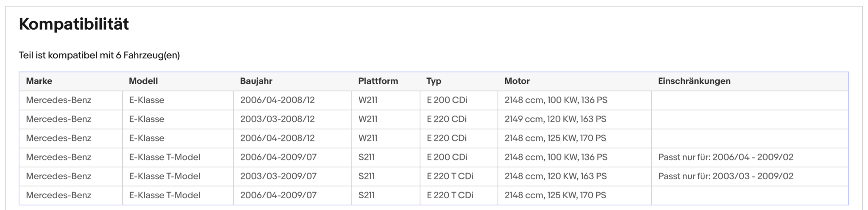
Task: Click '2148 ccm, 100 KW, 136 PS' in W211 row
Action: click(556, 100)
